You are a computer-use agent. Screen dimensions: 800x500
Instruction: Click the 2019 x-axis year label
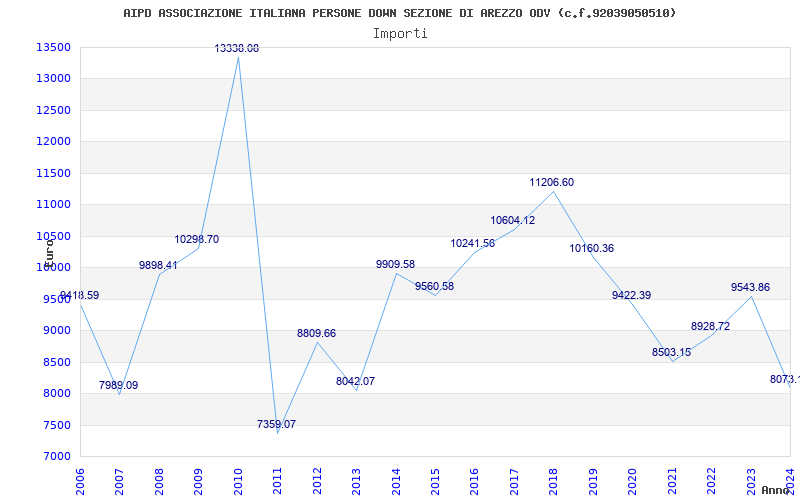point(593,481)
